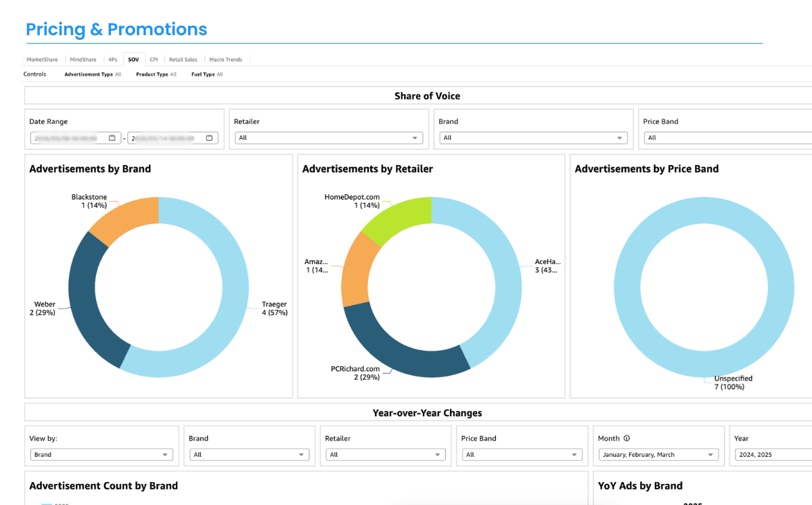
Task: Click the start date input field
Action: tap(68, 138)
